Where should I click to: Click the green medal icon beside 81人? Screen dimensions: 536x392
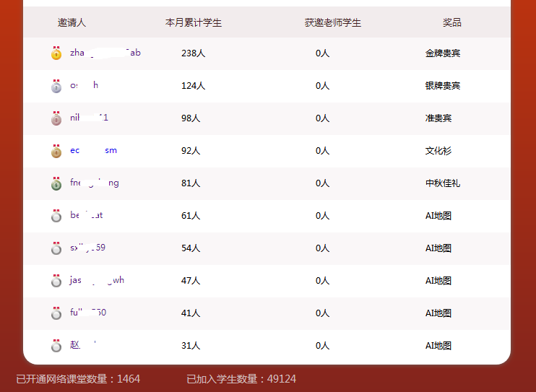(x=56, y=183)
